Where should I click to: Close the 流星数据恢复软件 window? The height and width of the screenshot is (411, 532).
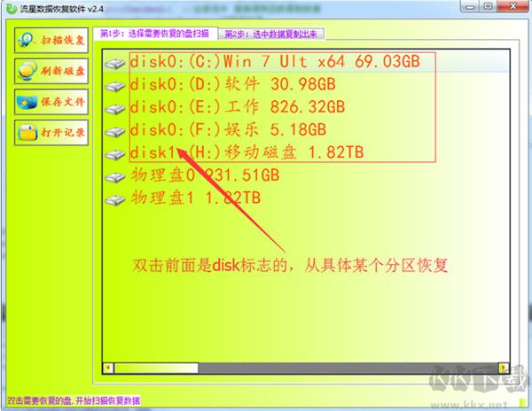point(513,6)
